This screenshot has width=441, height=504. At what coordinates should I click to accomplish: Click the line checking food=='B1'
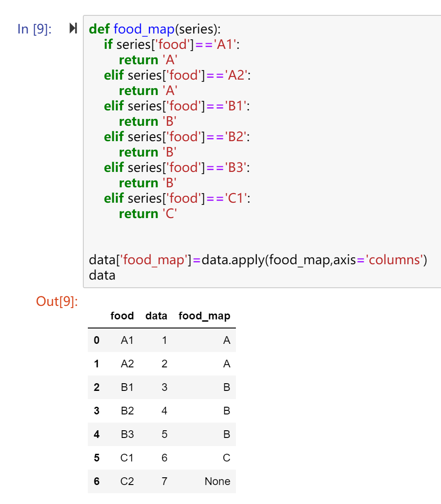[177, 106]
